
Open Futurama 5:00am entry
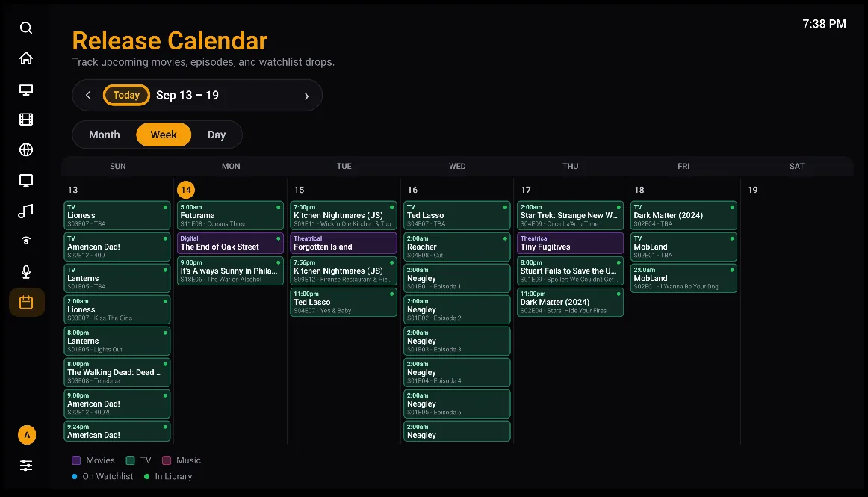(x=230, y=215)
